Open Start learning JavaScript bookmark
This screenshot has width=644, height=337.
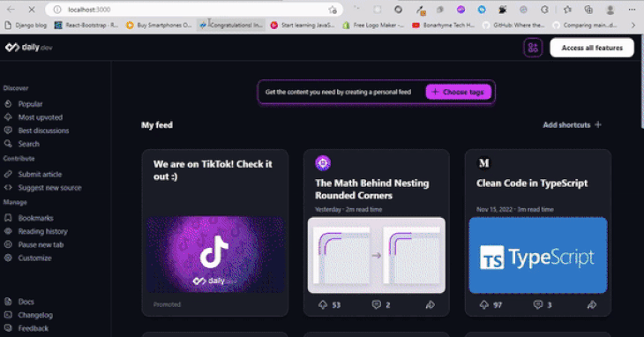pyautogui.click(x=303, y=25)
